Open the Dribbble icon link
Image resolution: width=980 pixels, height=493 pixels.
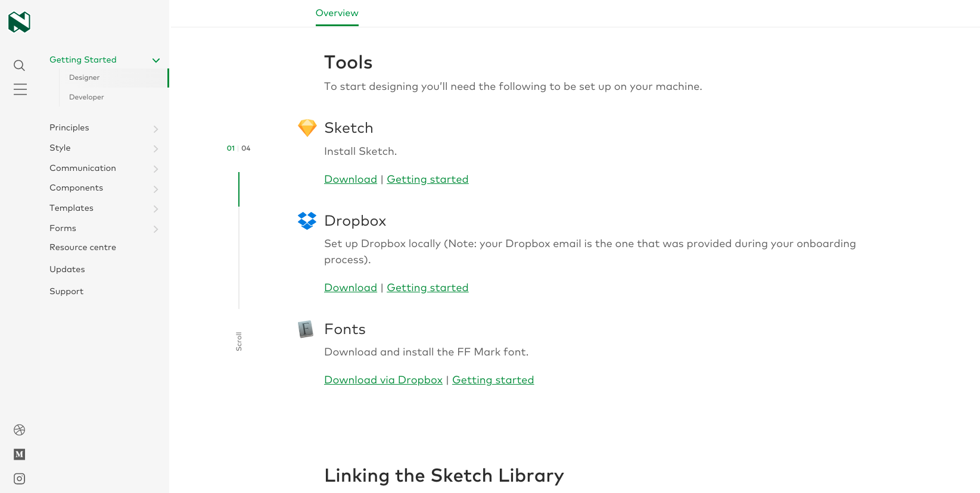pos(20,430)
